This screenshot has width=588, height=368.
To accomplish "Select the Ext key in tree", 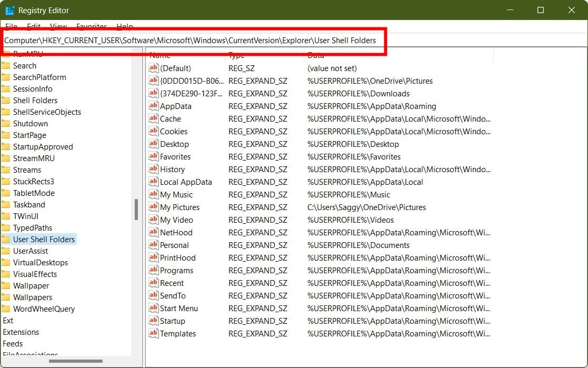I will pyautogui.click(x=8, y=321).
